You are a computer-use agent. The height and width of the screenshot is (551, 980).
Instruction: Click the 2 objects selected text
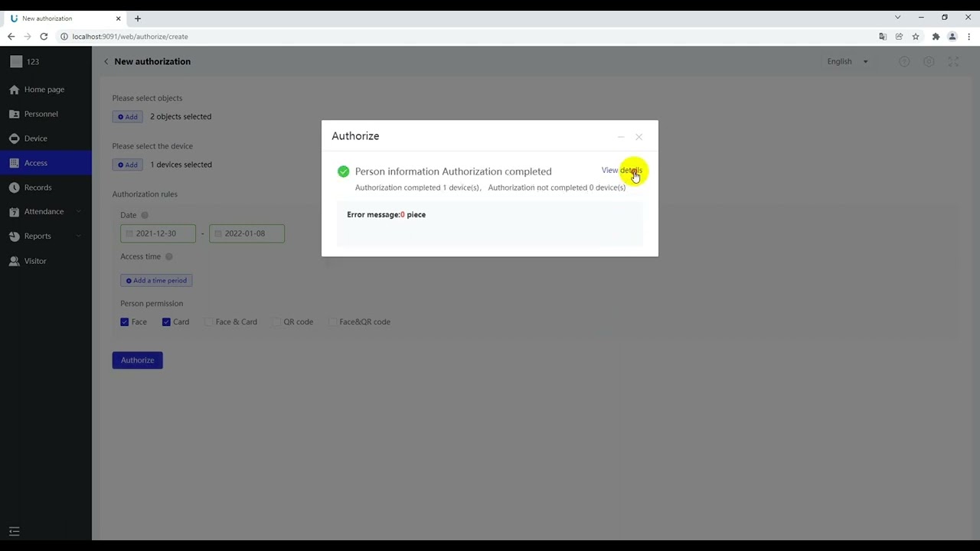(181, 117)
